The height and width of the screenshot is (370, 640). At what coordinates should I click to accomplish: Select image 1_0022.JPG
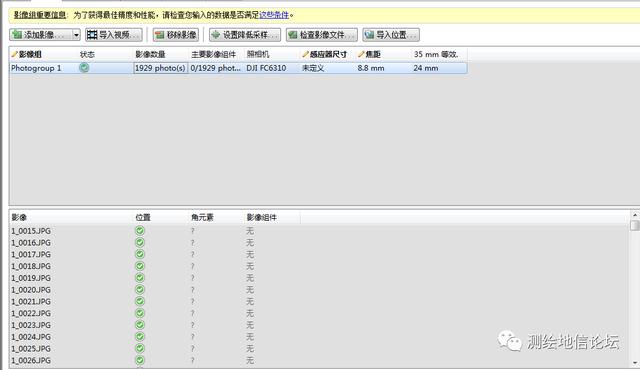pyautogui.click(x=31, y=314)
